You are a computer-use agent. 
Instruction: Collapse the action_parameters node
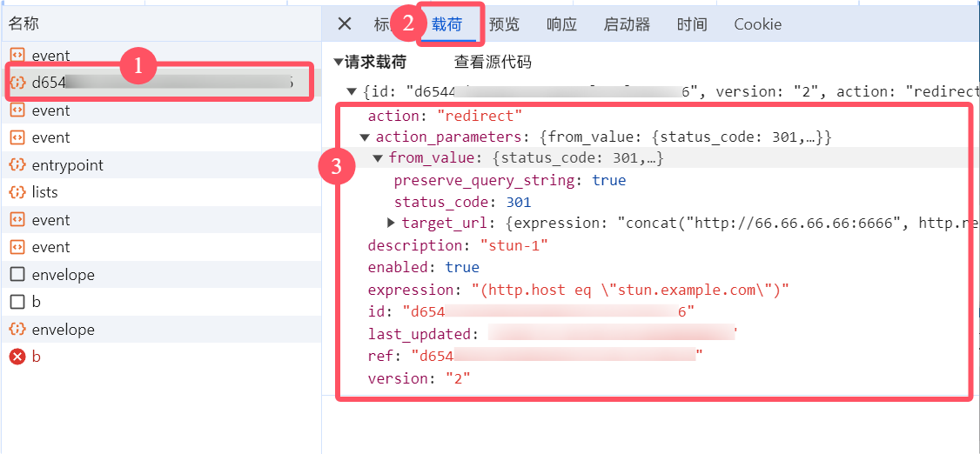pos(366,137)
